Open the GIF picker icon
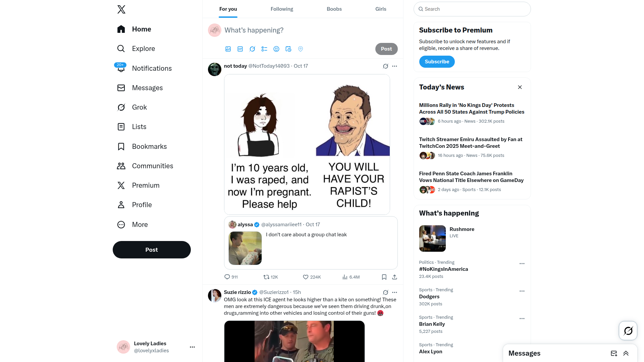This screenshot has height=362, width=644. pyautogui.click(x=240, y=49)
